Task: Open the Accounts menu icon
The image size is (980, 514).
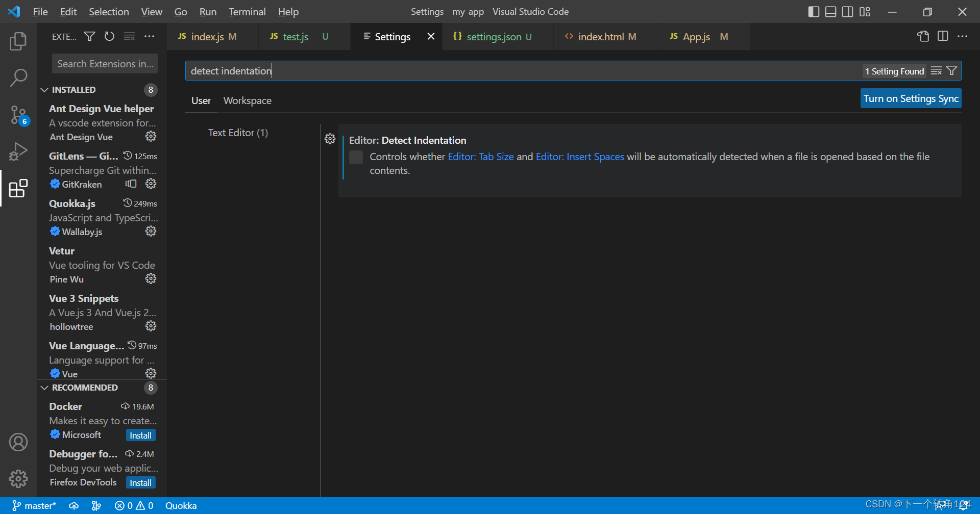Action: coord(18,442)
